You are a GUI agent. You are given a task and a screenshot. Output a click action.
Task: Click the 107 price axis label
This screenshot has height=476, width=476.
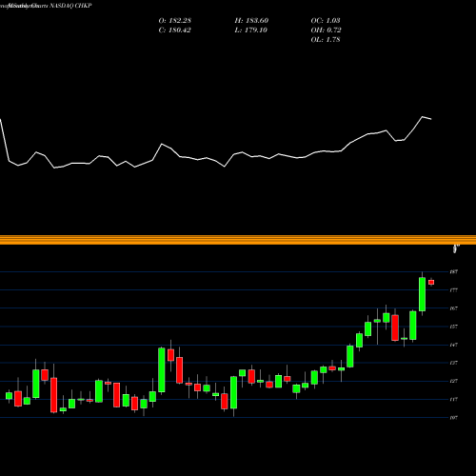[x=454, y=418]
